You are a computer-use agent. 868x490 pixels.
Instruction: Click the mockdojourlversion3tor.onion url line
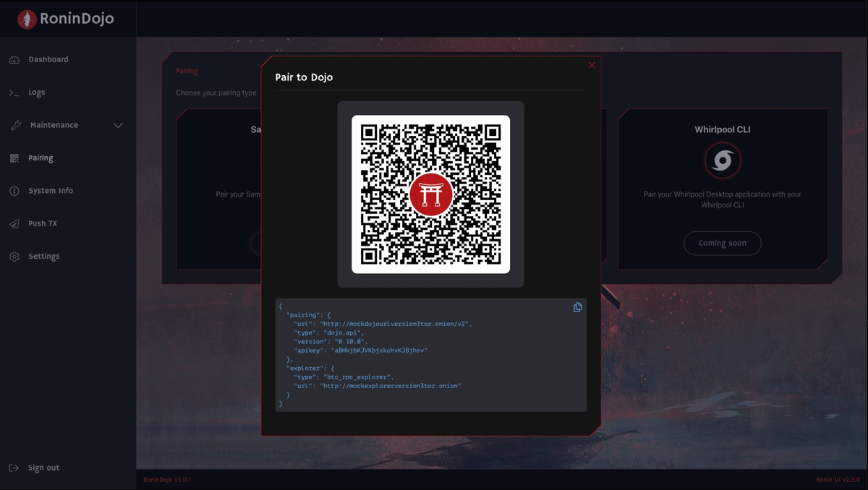click(x=383, y=324)
